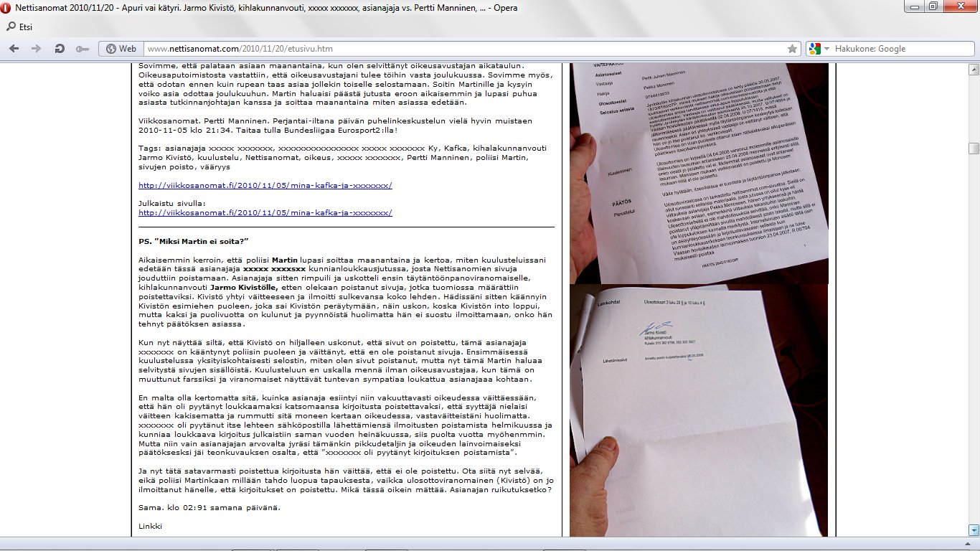Viewport: 980px width, 551px height.
Task: Reload the page with the refresh icon
Action: point(60,49)
